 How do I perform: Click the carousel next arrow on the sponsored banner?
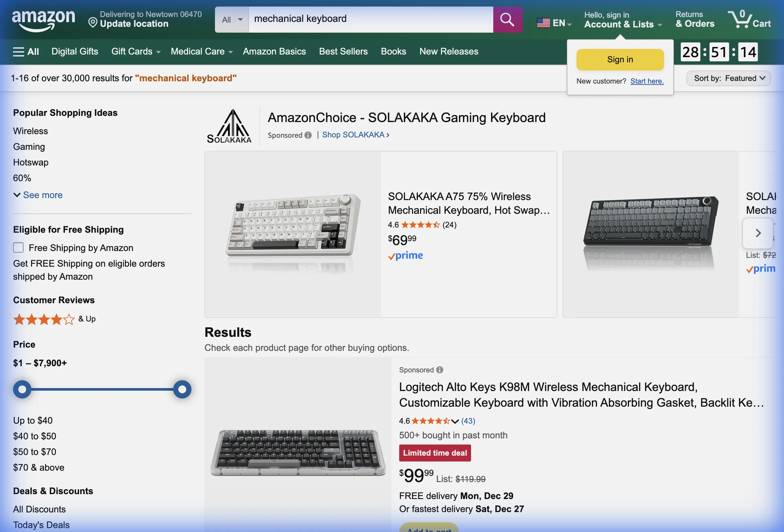tap(758, 233)
